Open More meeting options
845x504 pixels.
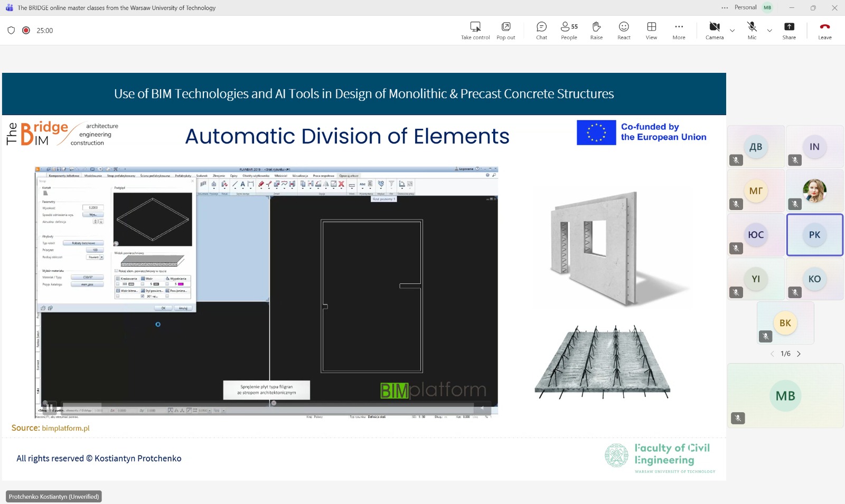click(679, 31)
